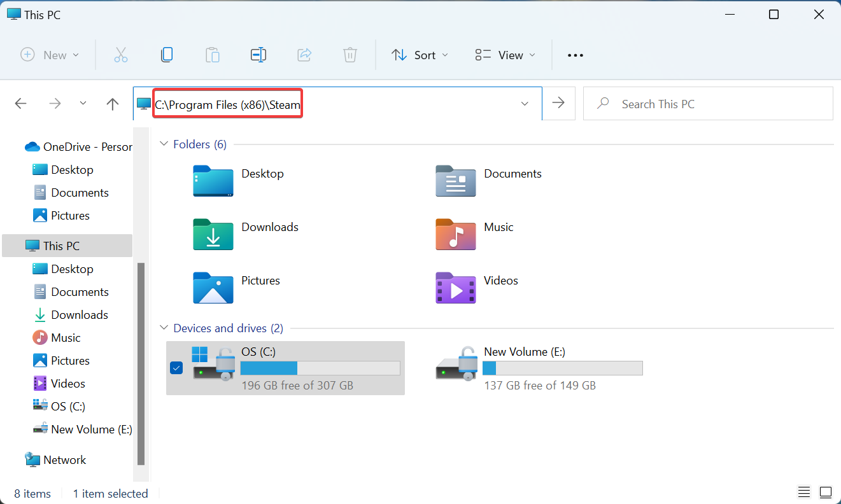Switch to details list view icon
The height and width of the screenshot is (504, 841).
coord(804,493)
